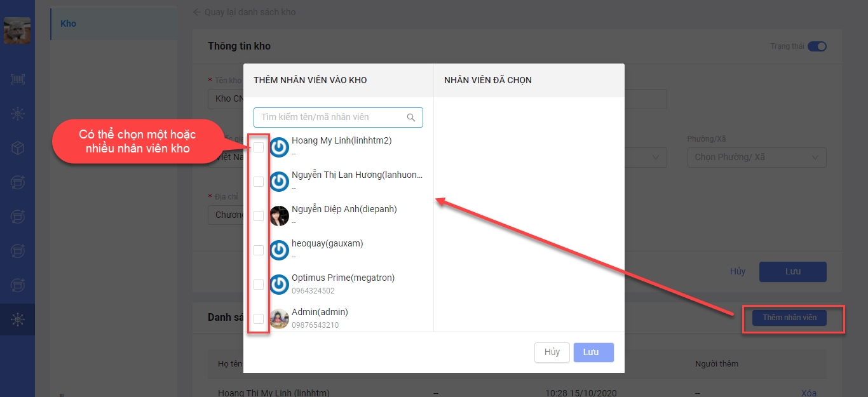Select the Kho menu item in the left panel
868x397 pixels.
point(68,24)
